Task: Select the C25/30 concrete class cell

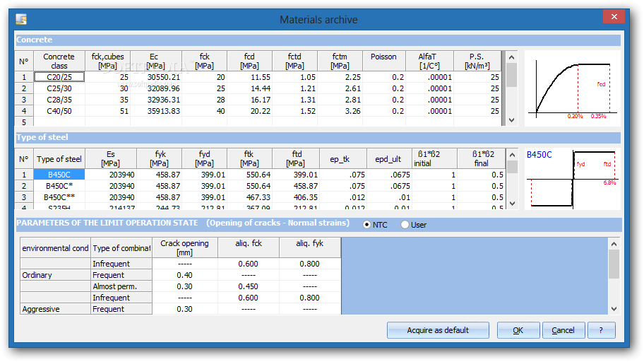Action: pyautogui.click(x=59, y=88)
